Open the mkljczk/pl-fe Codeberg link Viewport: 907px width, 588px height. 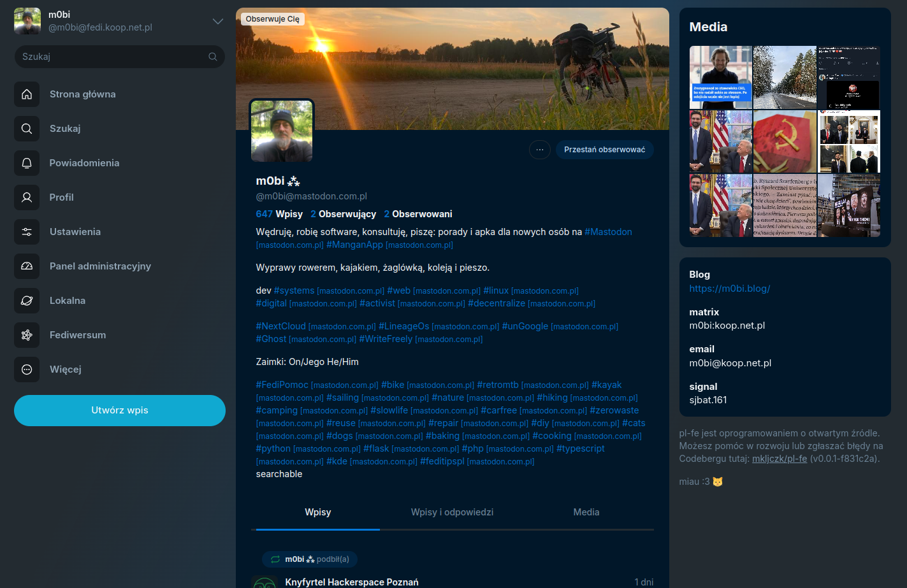779,459
